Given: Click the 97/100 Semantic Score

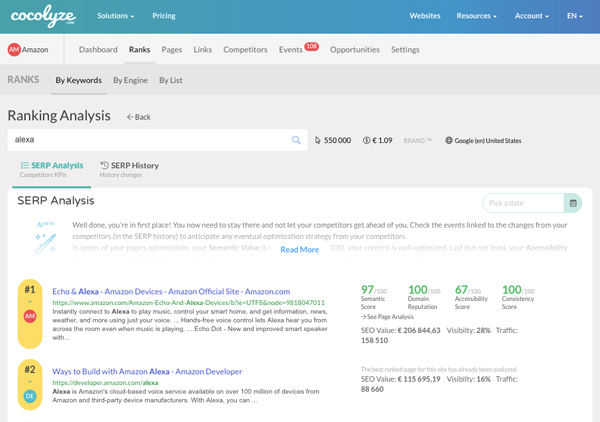Looking at the screenshot, I should click(373, 297).
